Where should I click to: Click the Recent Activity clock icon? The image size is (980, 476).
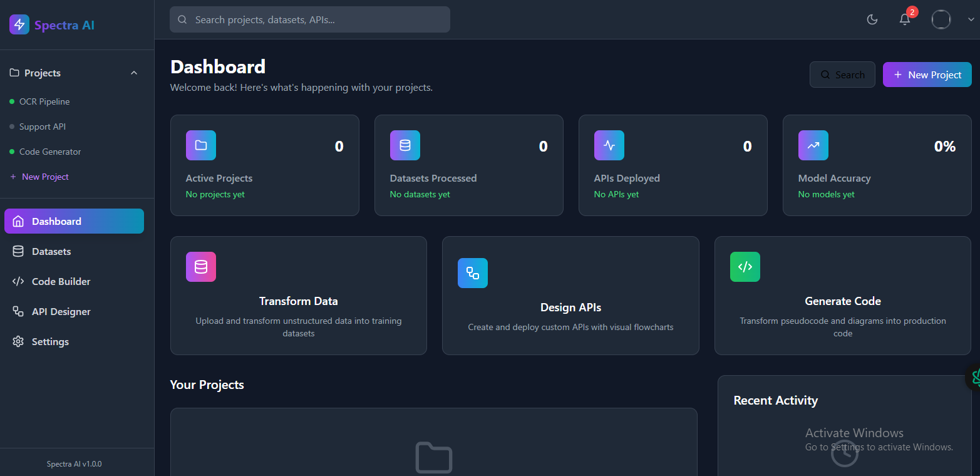coord(844,454)
